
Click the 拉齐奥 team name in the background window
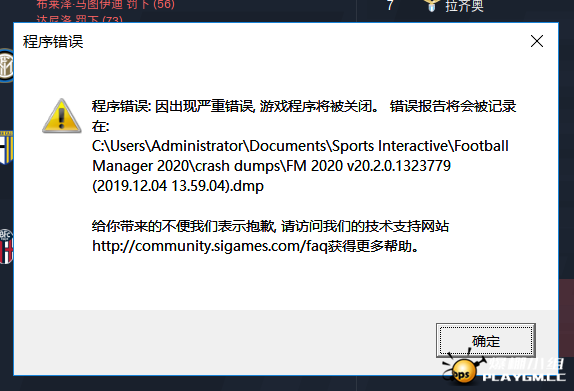pyautogui.click(x=464, y=6)
